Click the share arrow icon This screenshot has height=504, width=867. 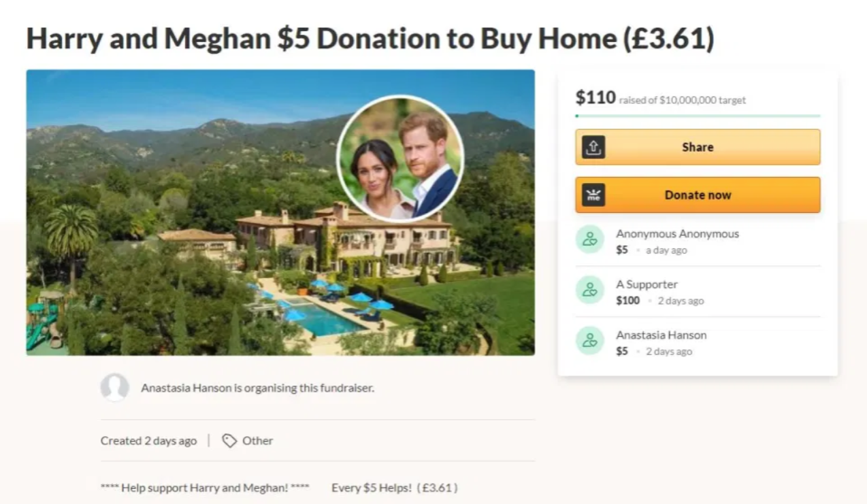[x=593, y=147]
